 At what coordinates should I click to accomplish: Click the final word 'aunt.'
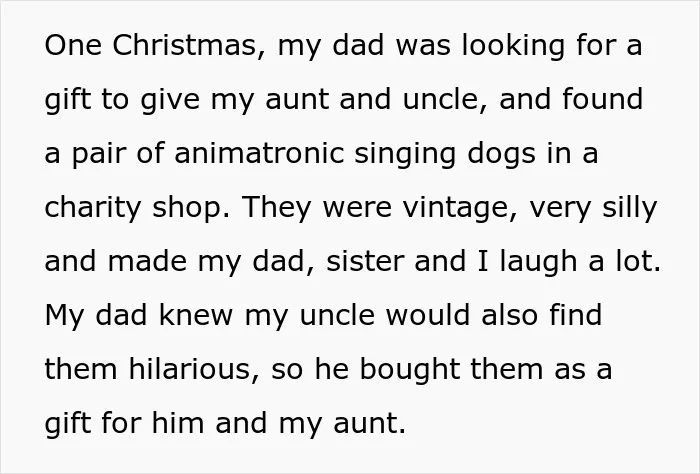(369, 423)
